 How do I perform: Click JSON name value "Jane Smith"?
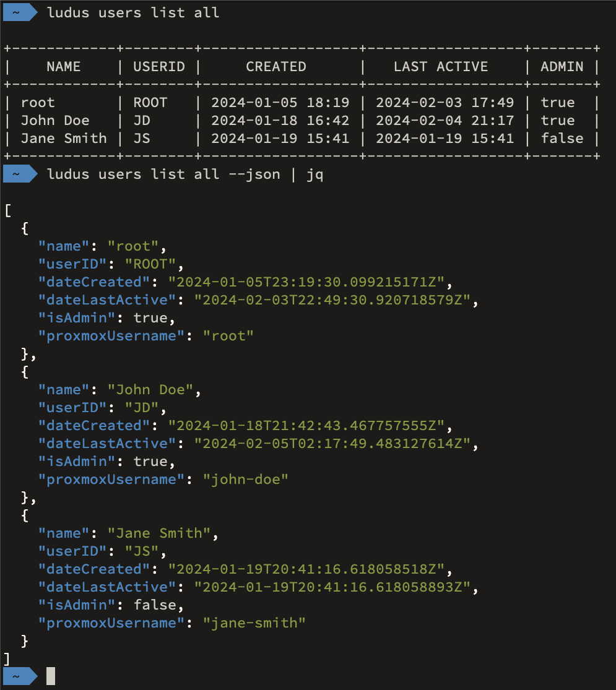click(x=159, y=533)
